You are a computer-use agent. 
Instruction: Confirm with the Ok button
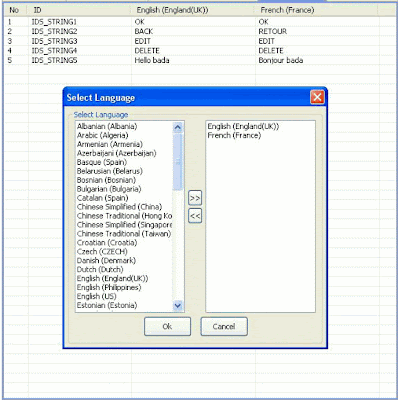point(167,326)
